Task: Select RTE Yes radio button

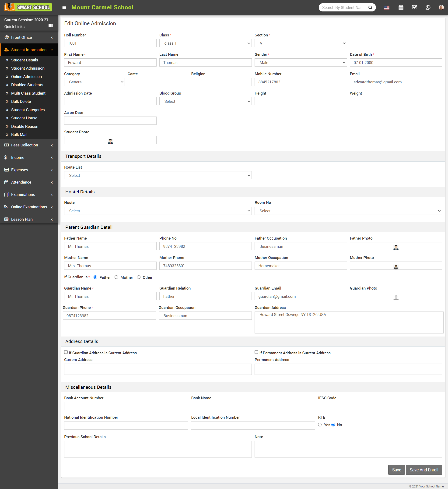Action: point(320,425)
